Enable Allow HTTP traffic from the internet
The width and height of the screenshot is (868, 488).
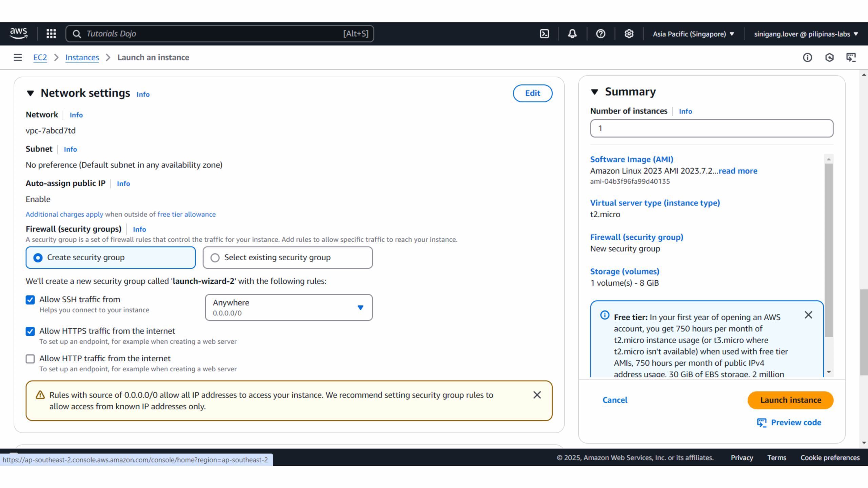click(x=30, y=359)
